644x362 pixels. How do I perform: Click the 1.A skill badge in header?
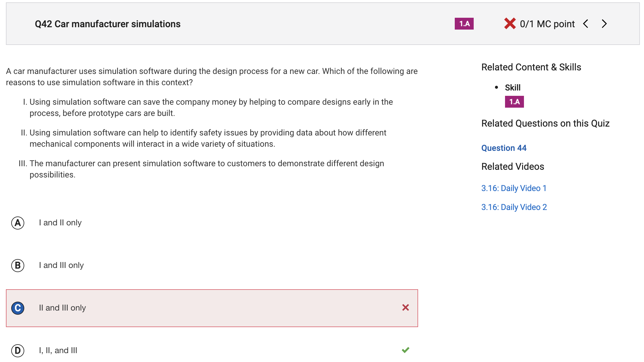pos(464,24)
